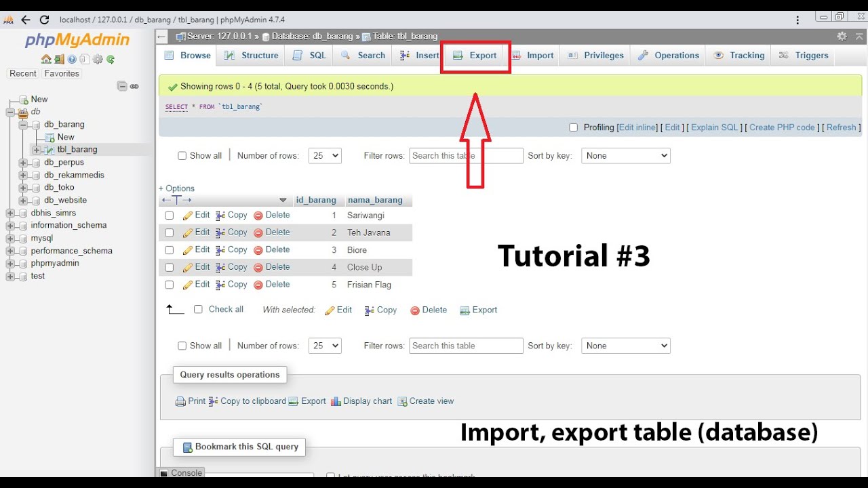Viewport: 868px width, 488px height.
Task: Collapse the db_barang tree node
Action: 23,125
